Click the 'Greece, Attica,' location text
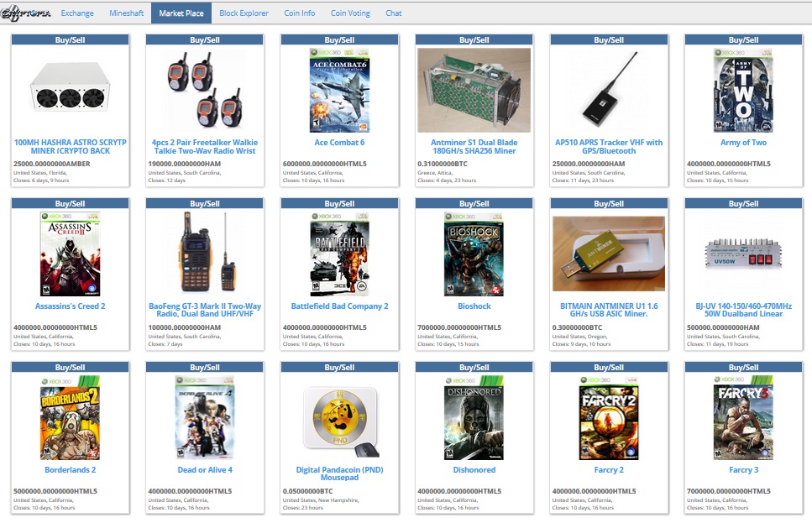This screenshot has width=812, height=523. [x=434, y=173]
